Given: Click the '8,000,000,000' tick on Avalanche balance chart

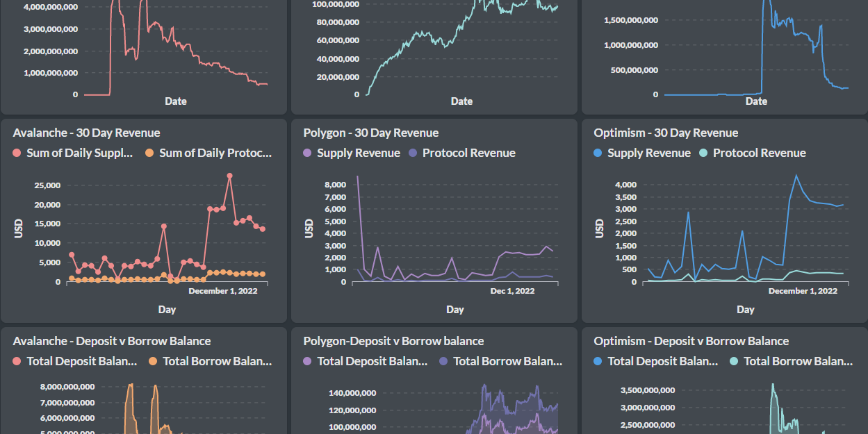Looking at the screenshot, I should point(67,387).
